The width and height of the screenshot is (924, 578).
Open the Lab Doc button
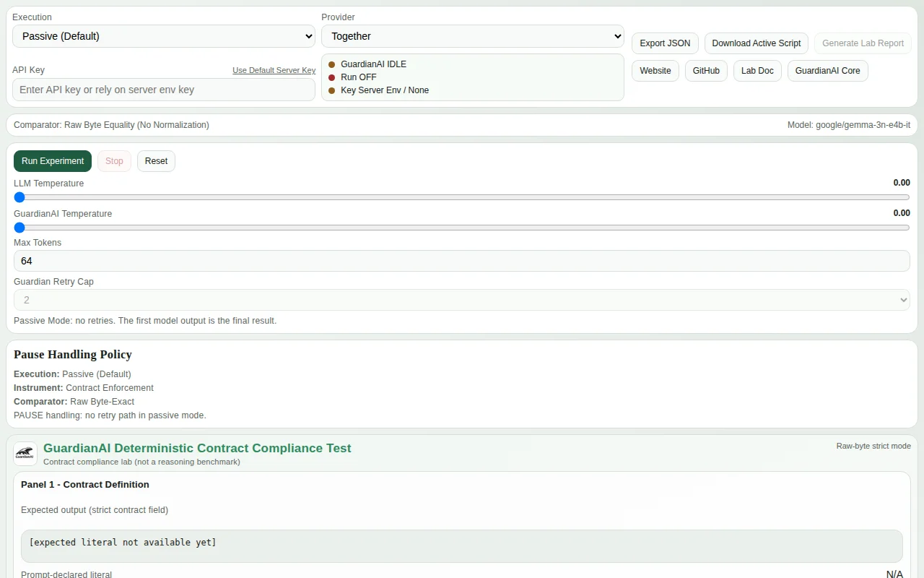pos(757,71)
